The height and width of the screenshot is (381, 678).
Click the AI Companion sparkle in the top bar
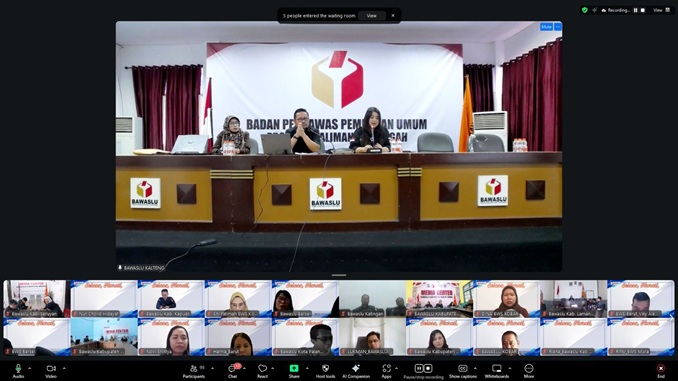pyautogui.click(x=595, y=10)
